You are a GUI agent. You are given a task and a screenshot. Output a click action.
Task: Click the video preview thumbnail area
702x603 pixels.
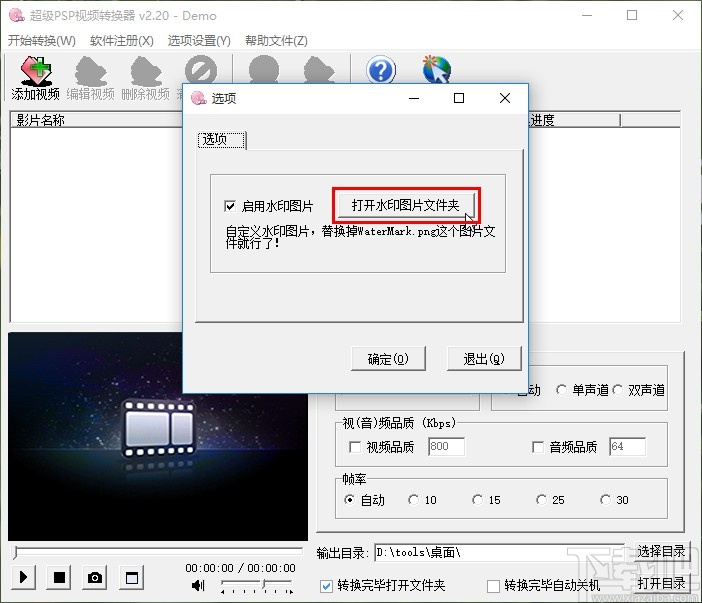pyautogui.click(x=158, y=436)
